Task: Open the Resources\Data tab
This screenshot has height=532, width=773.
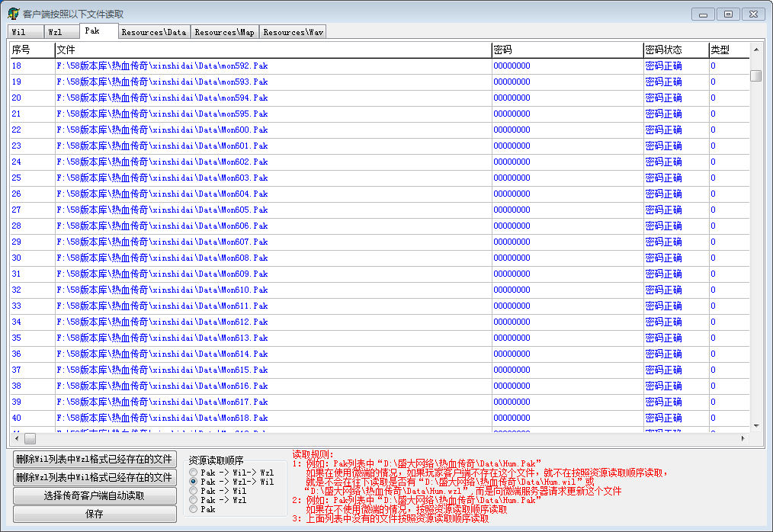Action: coord(153,32)
